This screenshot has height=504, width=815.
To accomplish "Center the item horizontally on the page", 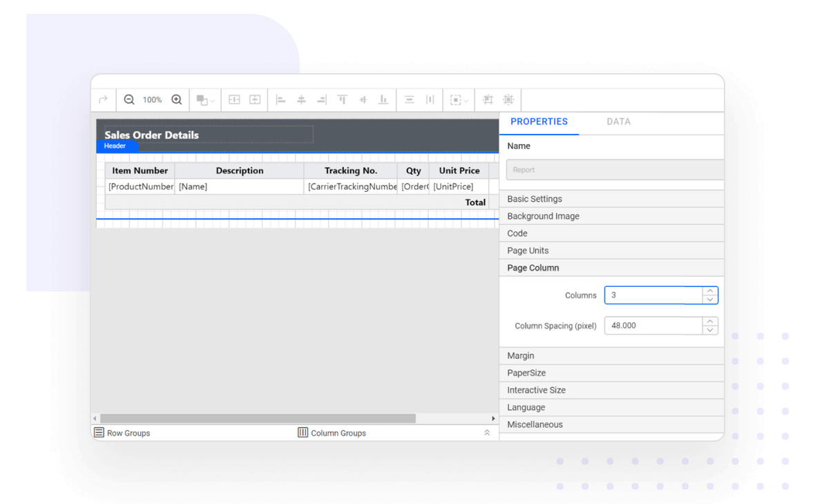I will coord(234,99).
